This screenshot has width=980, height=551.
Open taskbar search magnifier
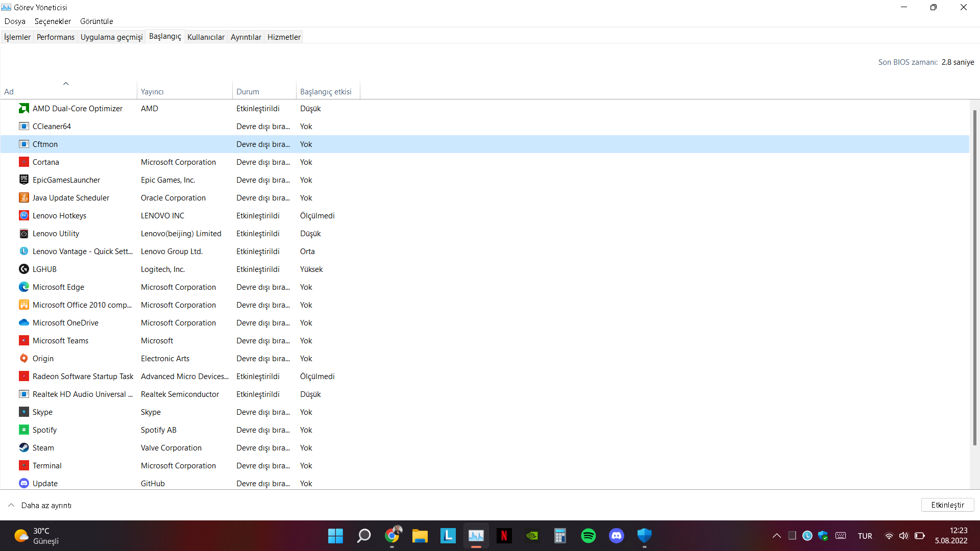coord(364,536)
